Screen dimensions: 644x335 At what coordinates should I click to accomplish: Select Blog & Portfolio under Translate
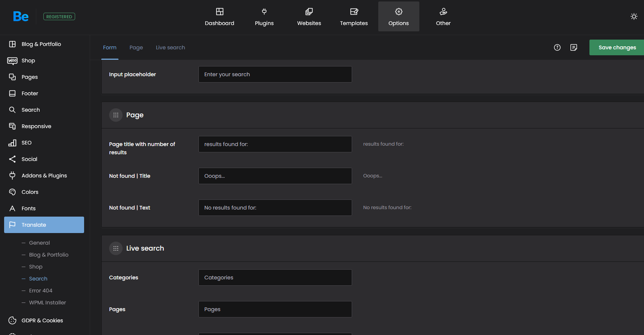point(49,255)
